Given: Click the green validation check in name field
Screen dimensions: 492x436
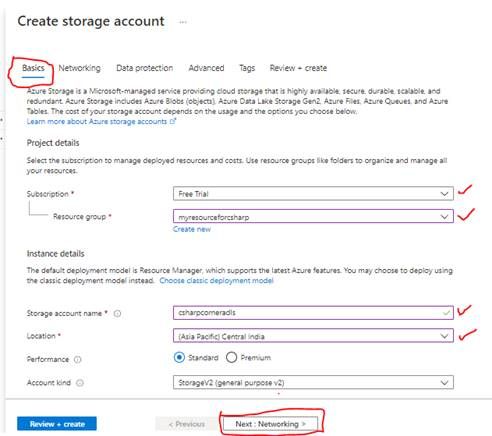Looking at the screenshot, I should [446, 313].
